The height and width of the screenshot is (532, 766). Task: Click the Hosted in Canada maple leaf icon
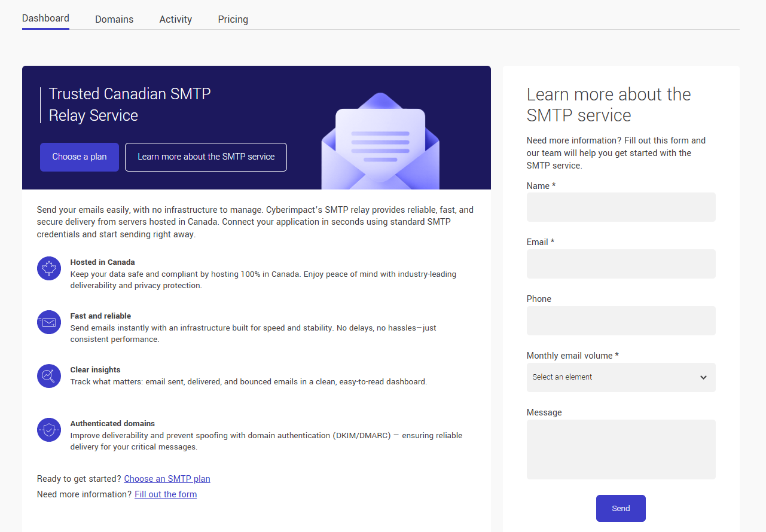pos(49,268)
